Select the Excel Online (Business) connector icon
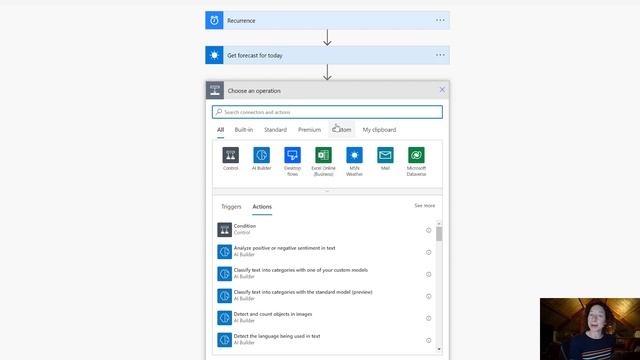 pos(323,155)
